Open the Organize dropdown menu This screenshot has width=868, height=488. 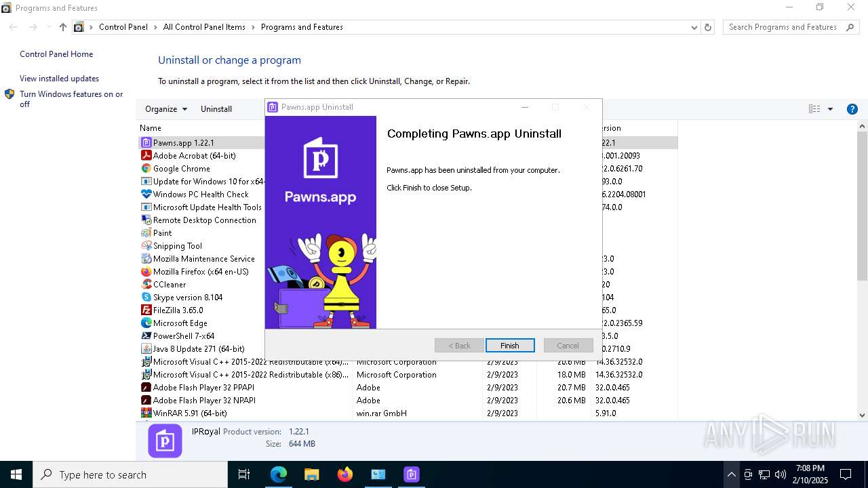pos(166,109)
